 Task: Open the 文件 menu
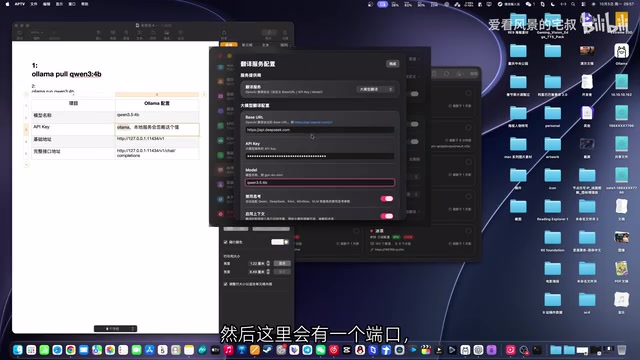click(34, 4)
